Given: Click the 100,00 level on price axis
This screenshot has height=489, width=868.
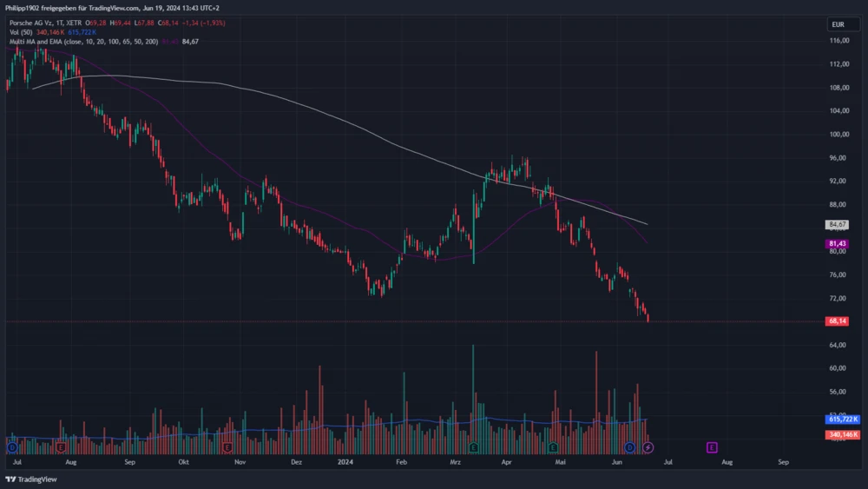Looking at the screenshot, I should pos(838,135).
